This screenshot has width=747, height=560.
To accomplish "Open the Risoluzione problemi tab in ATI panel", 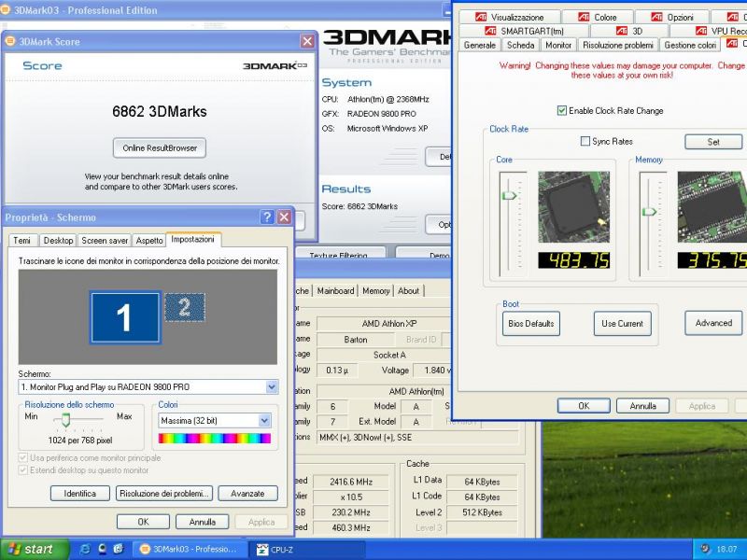I will click(x=617, y=45).
